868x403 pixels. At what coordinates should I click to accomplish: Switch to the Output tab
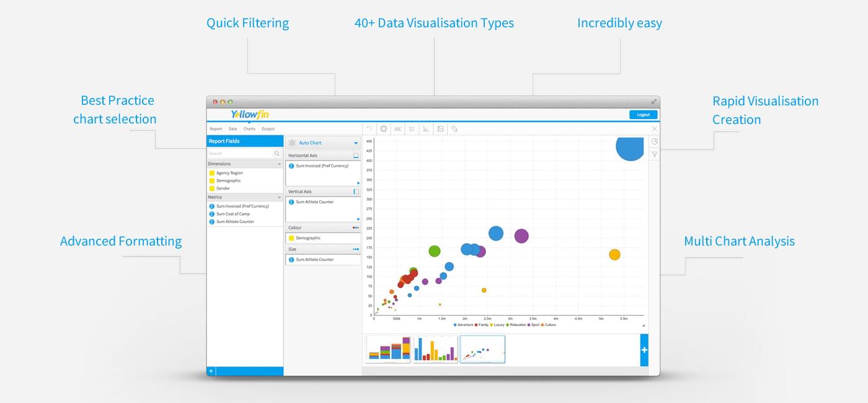click(268, 128)
